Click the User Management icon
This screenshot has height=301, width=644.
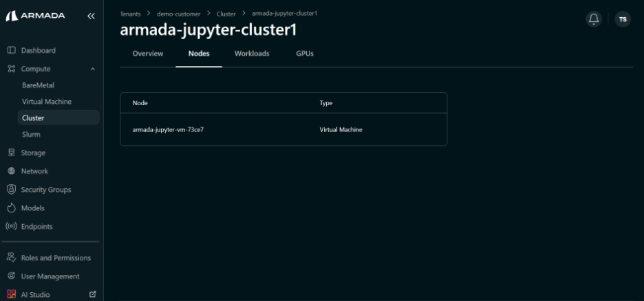[12, 276]
